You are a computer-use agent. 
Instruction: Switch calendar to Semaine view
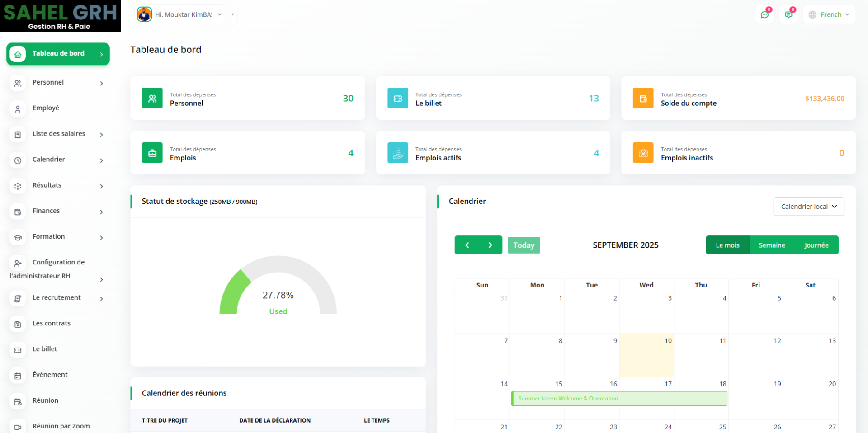coord(772,245)
